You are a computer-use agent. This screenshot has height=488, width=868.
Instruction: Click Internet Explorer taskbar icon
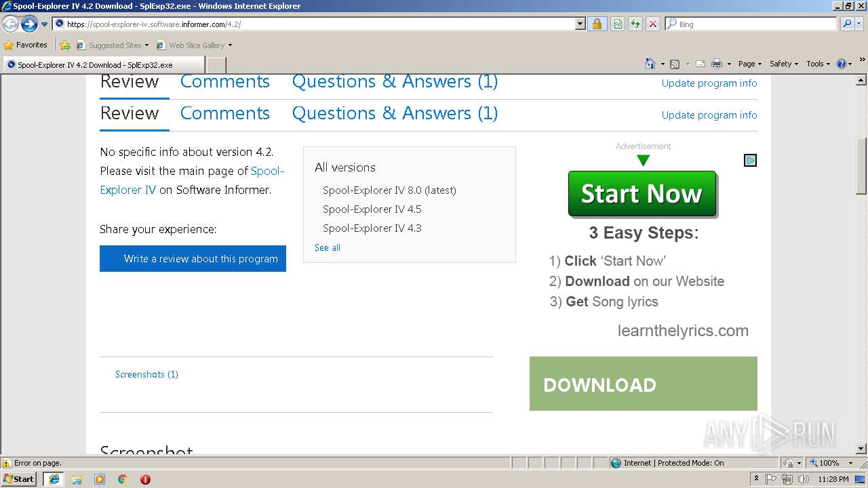(54, 479)
